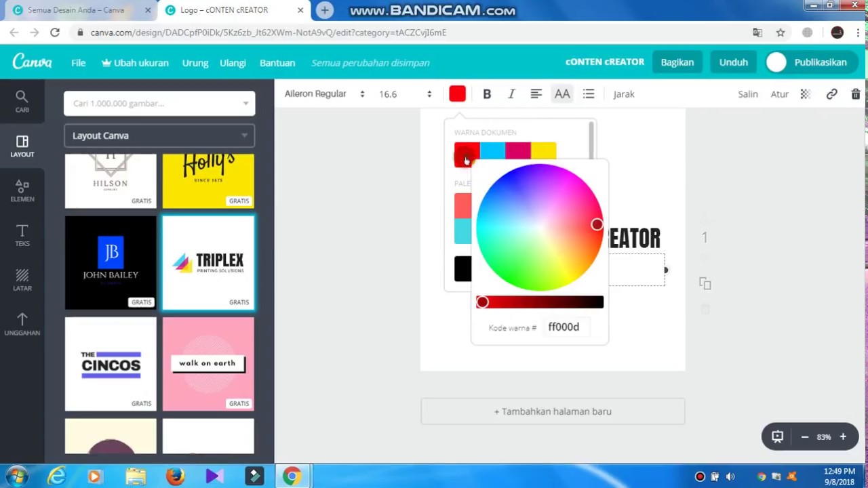Open the UNGGAHAN uploads panel
The image size is (868, 488).
pyautogui.click(x=22, y=324)
